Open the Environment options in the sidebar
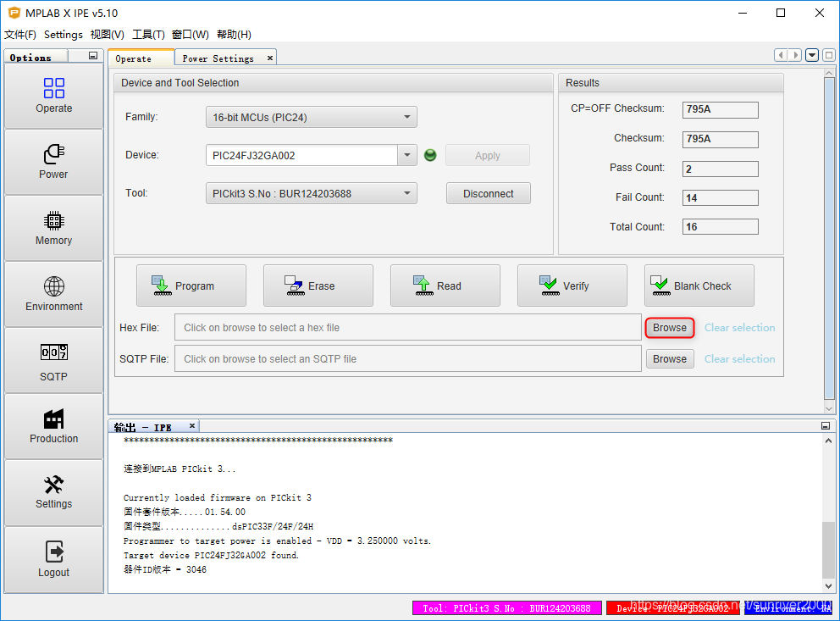This screenshot has height=621, width=840. coord(53,294)
